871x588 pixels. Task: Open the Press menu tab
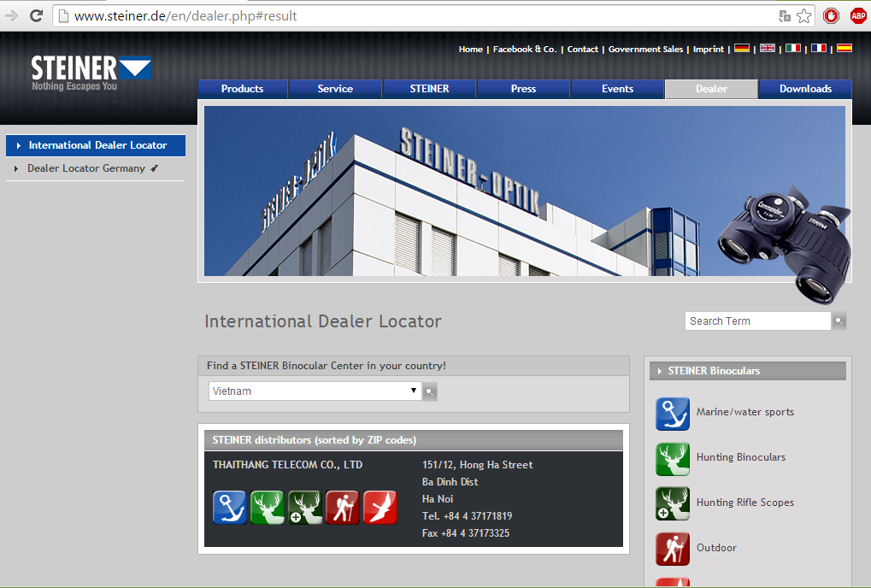(x=523, y=89)
